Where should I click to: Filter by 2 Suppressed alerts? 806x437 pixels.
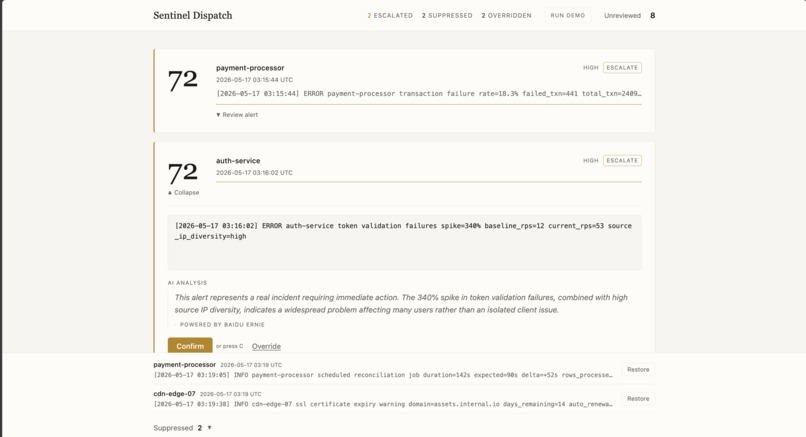(x=447, y=15)
